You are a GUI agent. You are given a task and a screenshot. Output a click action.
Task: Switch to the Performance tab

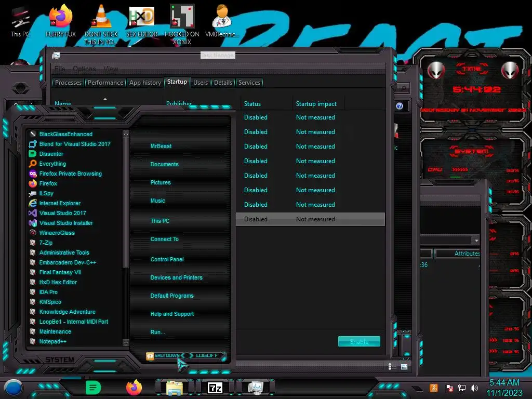(x=105, y=83)
